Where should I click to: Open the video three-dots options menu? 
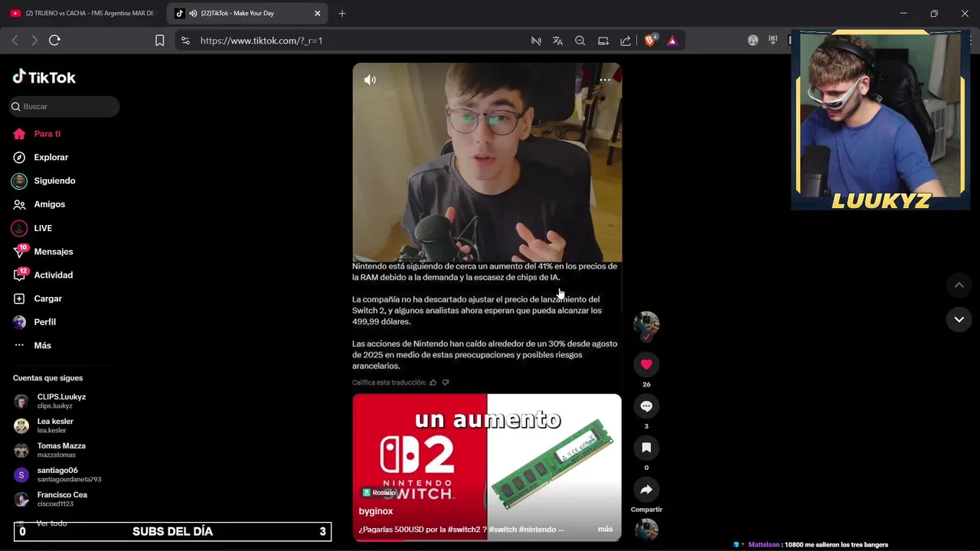coord(605,80)
